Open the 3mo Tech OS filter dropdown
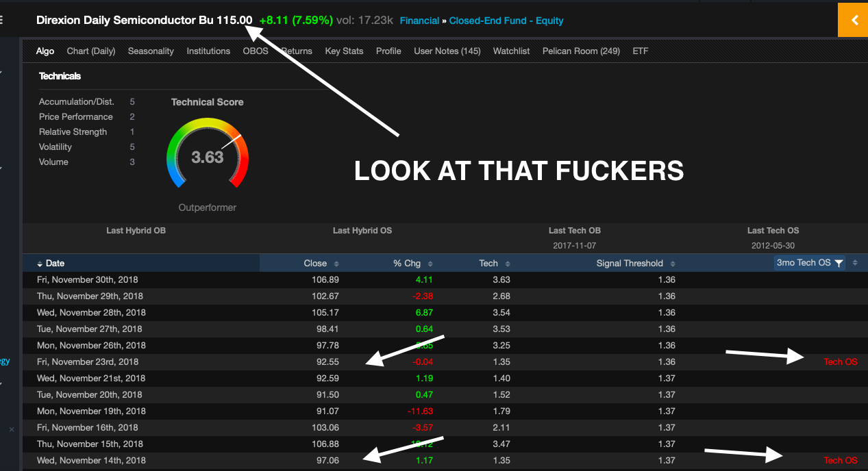Image resolution: width=868 pixels, height=471 pixels. pos(810,263)
